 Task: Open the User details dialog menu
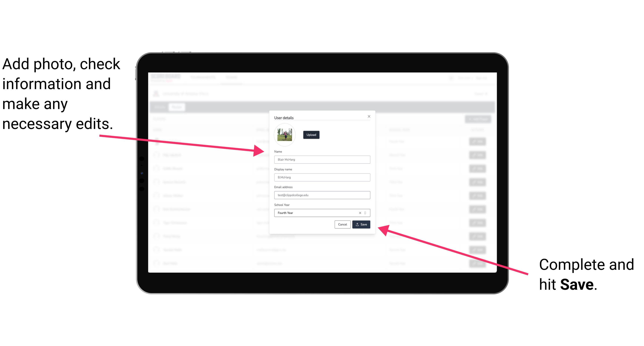pyautogui.click(x=284, y=118)
